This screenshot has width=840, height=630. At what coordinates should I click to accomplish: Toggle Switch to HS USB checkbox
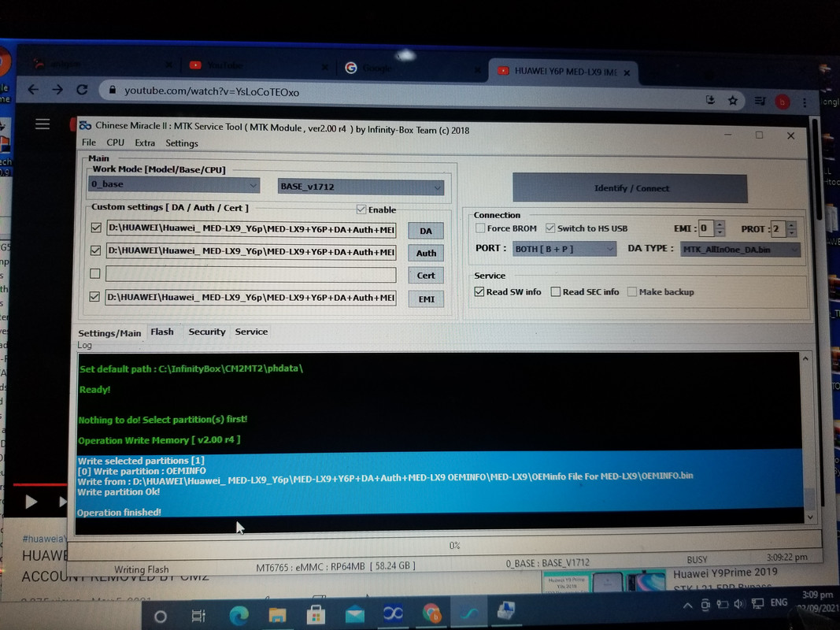(x=550, y=228)
